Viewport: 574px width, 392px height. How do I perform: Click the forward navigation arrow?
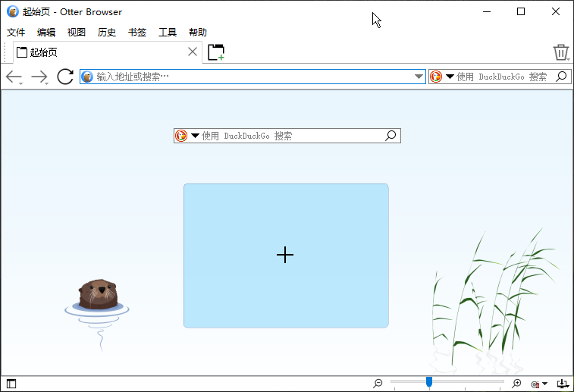click(39, 77)
